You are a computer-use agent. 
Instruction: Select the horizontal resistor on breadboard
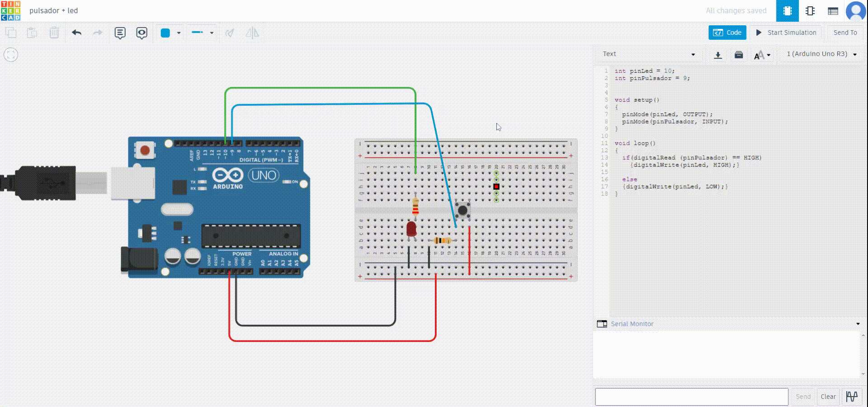pos(442,241)
